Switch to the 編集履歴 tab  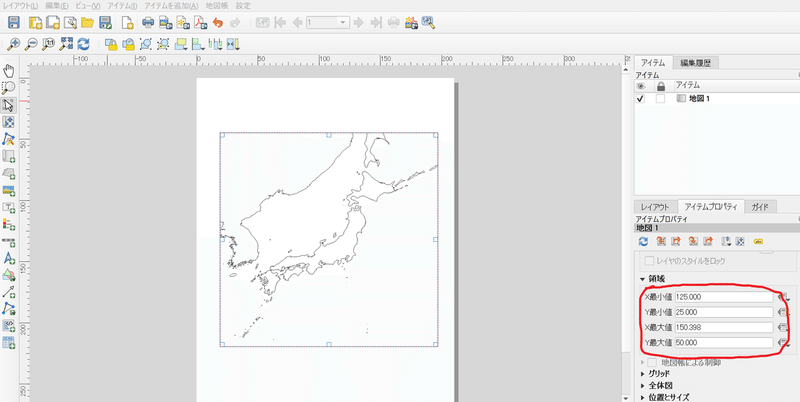(x=695, y=63)
